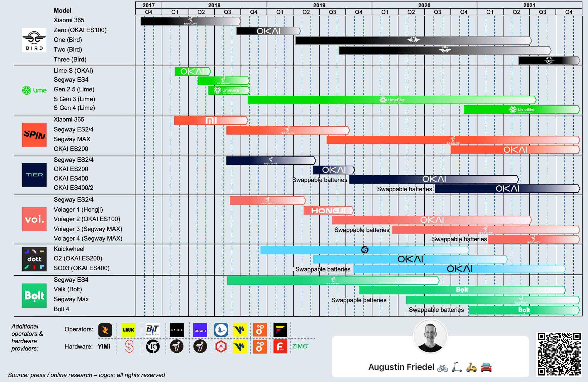Screen dimensions: 588x382
Task: Click the large Bolt logo in left column
Action: 34,296
